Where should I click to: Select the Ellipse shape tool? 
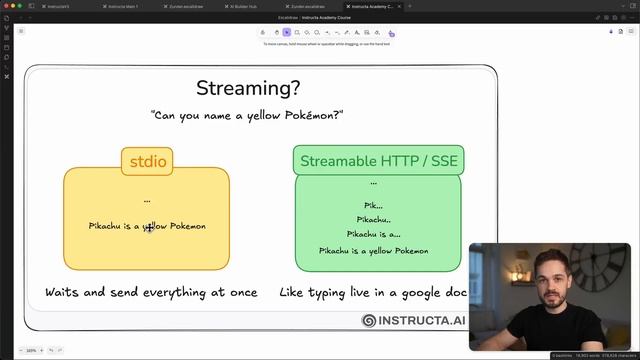pos(317,33)
